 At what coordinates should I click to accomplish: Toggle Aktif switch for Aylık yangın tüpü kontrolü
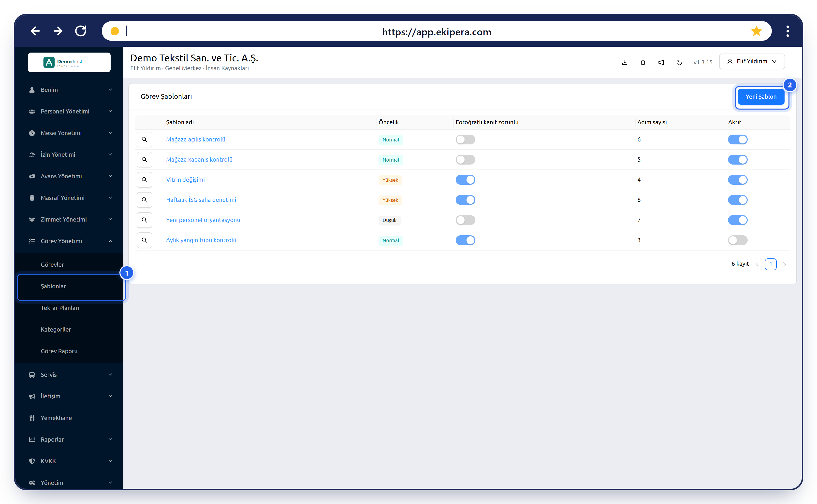tap(737, 240)
